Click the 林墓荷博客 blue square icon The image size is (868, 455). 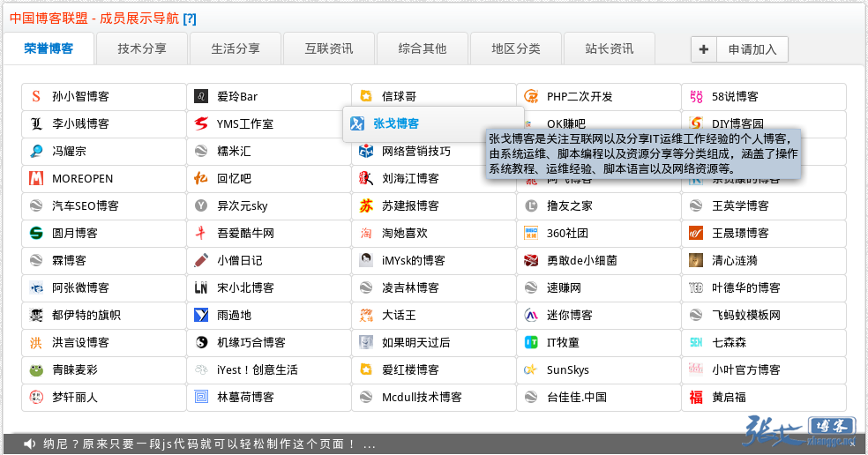point(201,397)
